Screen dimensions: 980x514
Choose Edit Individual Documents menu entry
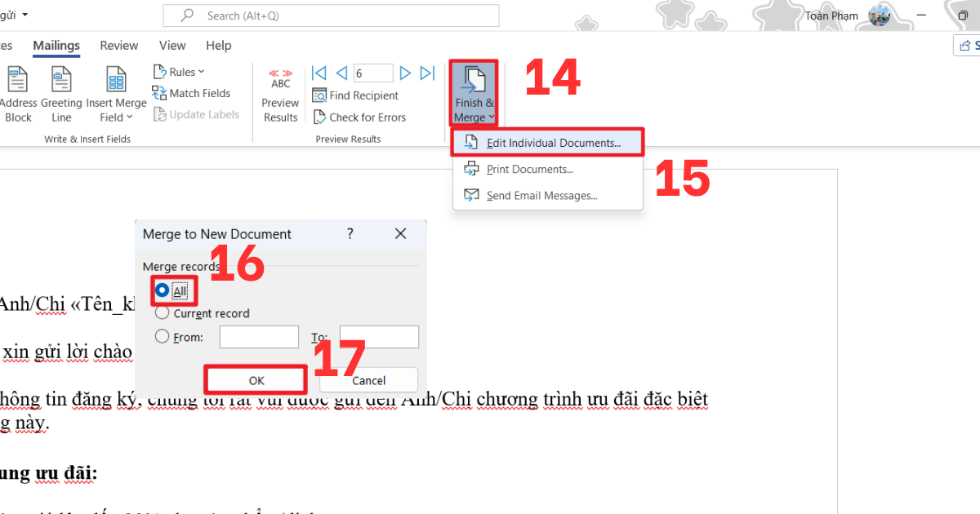[x=548, y=143]
